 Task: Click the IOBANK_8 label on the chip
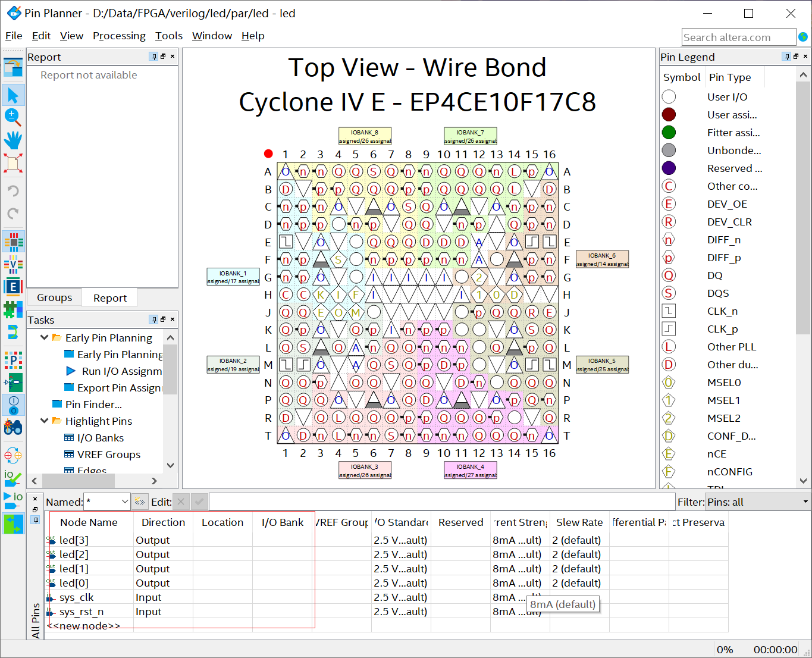click(x=365, y=136)
